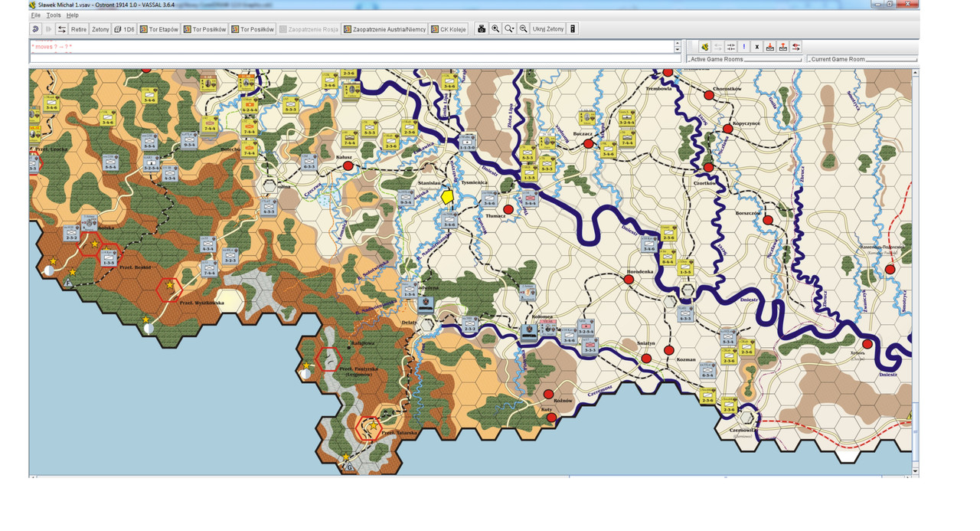Click the red town dot at Czortków
980x531 pixels.
tap(708, 167)
